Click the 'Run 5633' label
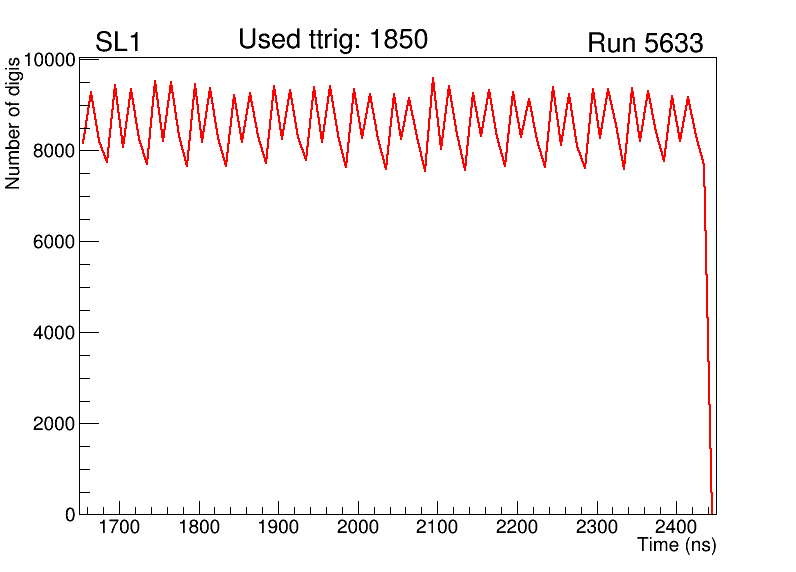Screen dimensions: 796x572 coord(645,44)
